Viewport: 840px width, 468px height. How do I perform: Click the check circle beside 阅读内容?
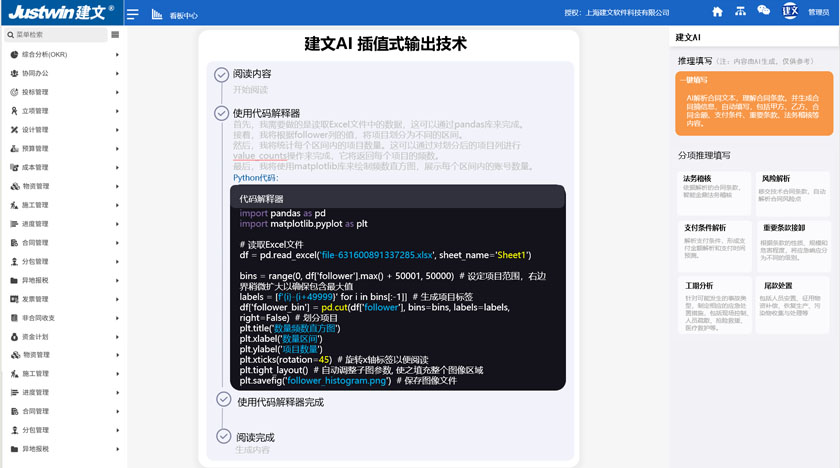[x=222, y=74]
